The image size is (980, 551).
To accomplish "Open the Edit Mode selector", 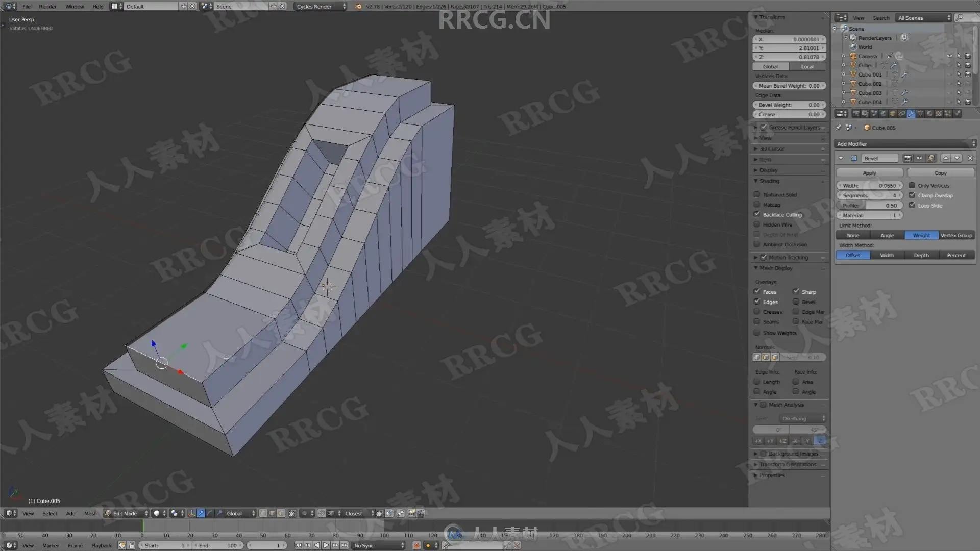I will click(126, 513).
